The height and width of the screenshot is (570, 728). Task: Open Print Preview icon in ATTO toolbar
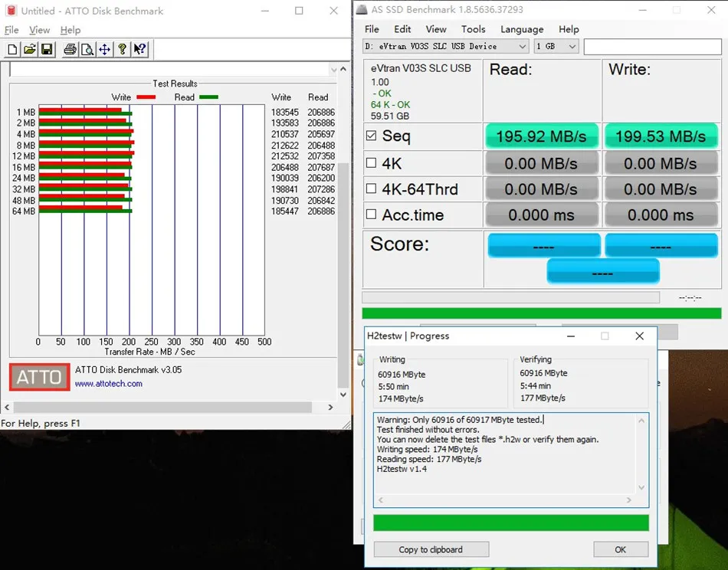(x=87, y=50)
